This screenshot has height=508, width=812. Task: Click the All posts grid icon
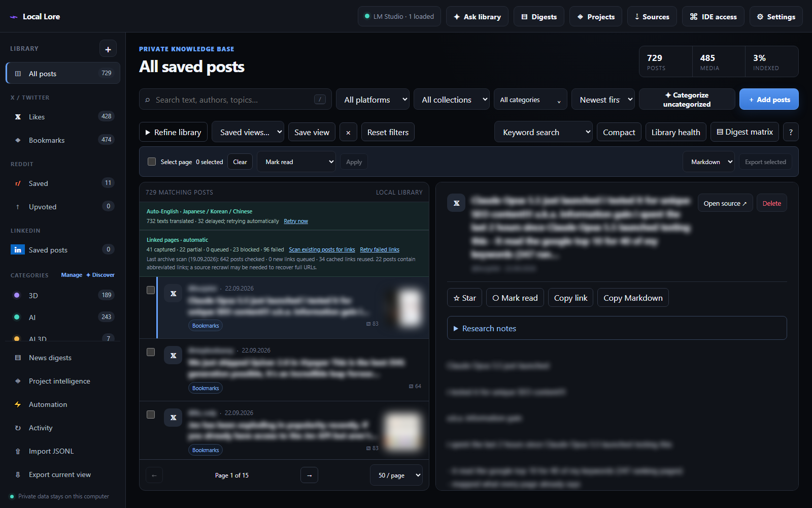(x=18, y=74)
